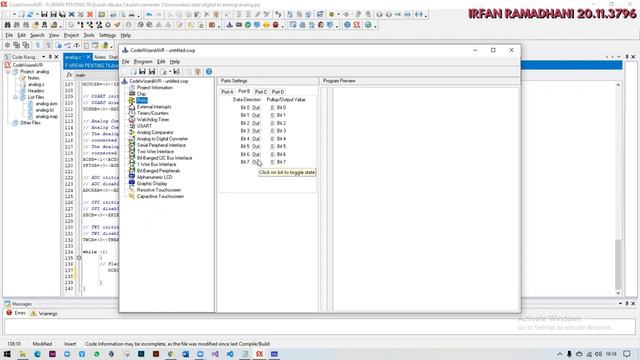This screenshot has height=360, width=640.
Task: Select USART in the wizard tree
Action: pos(144,126)
